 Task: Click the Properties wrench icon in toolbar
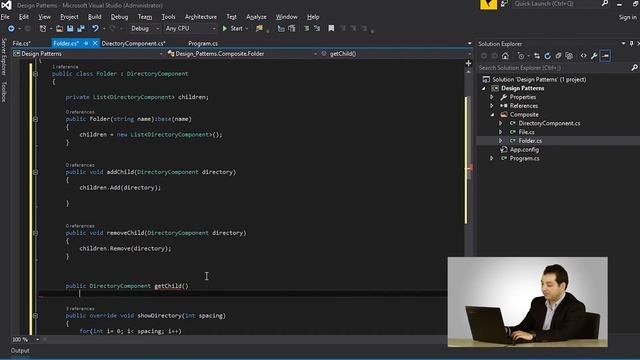click(x=594, y=56)
